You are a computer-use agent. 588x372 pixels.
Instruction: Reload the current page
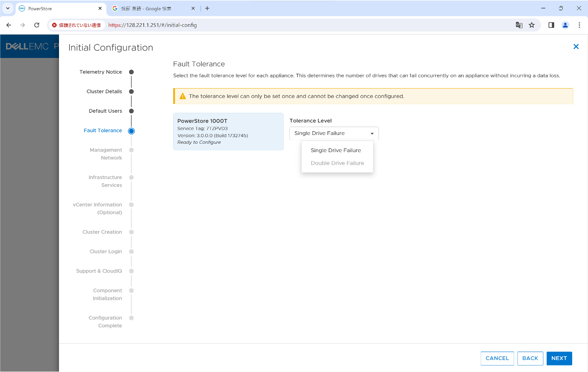tap(37, 25)
